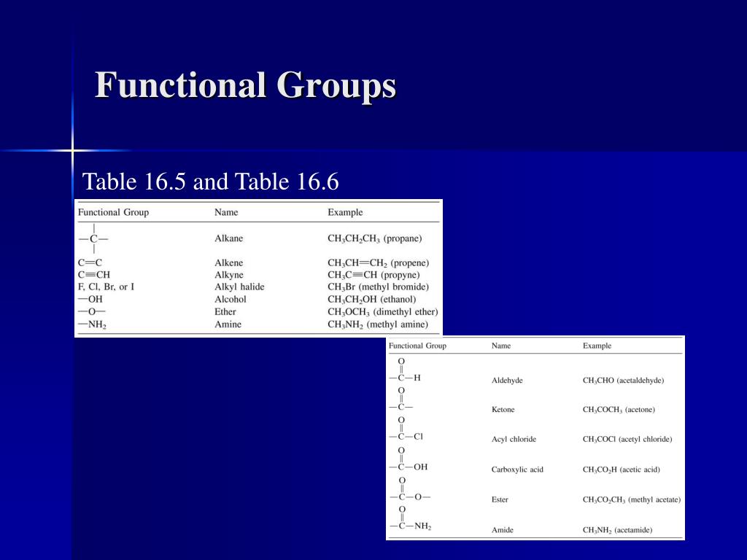Viewport: 747px width, 560px height.
Task: Click the "CH3NH2 (methyl amine)" example
Action: coord(377,324)
